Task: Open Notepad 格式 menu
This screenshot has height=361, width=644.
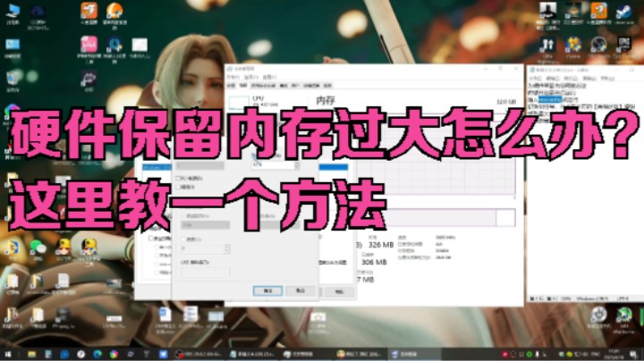Action: tap(571, 78)
